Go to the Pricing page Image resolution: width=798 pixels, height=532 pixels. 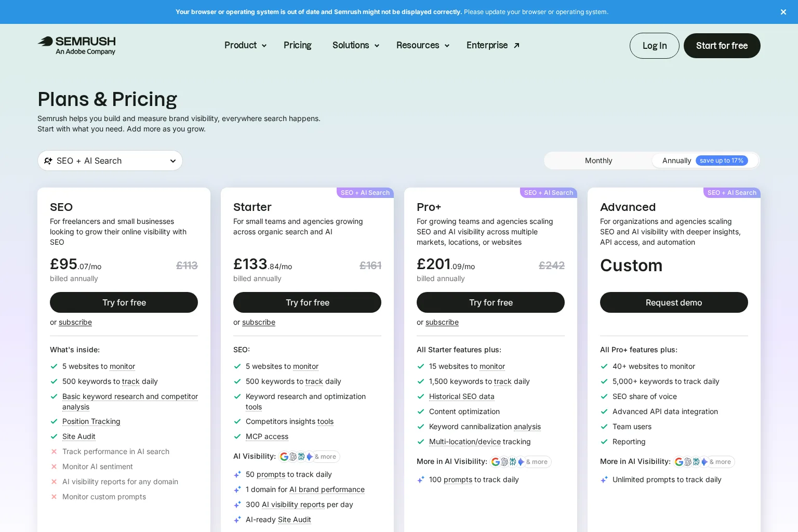tap(298, 45)
